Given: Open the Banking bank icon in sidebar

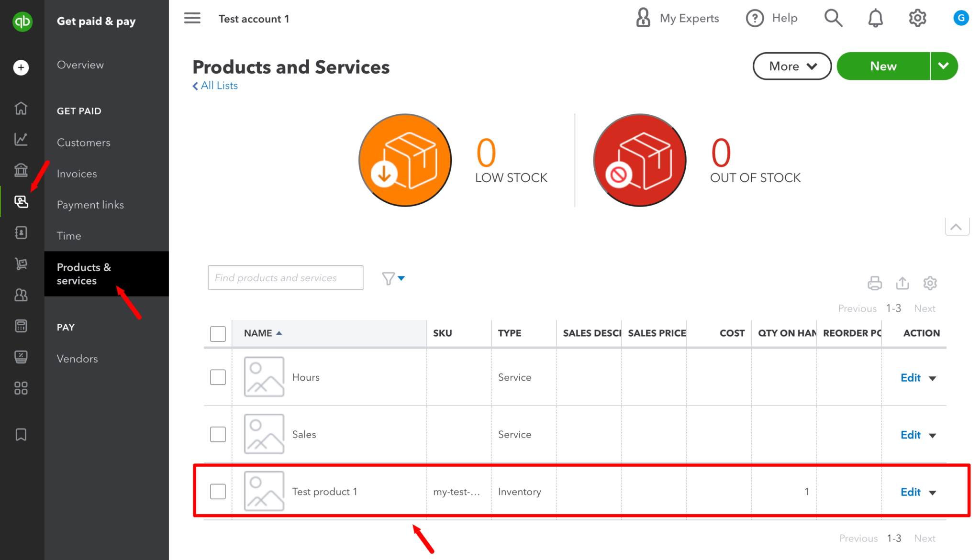Looking at the screenshot, I should 21,170.
